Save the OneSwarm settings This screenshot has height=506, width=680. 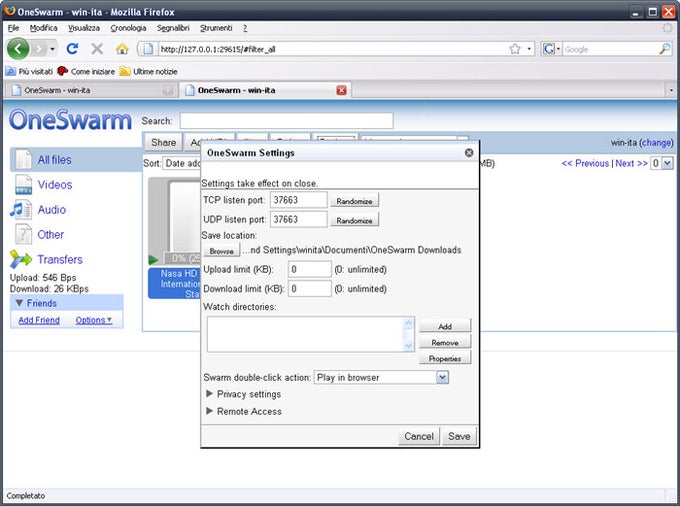459,436
